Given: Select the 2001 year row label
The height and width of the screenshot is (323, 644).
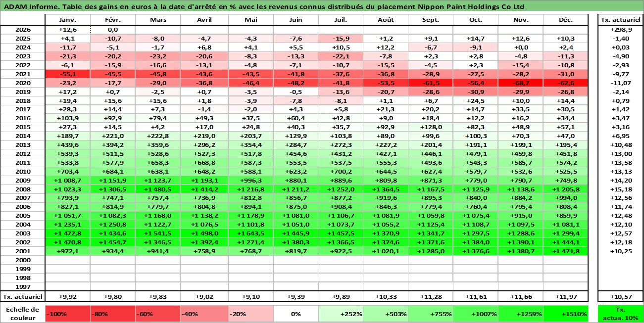Looking at the screenshot, I should [22, 251].
